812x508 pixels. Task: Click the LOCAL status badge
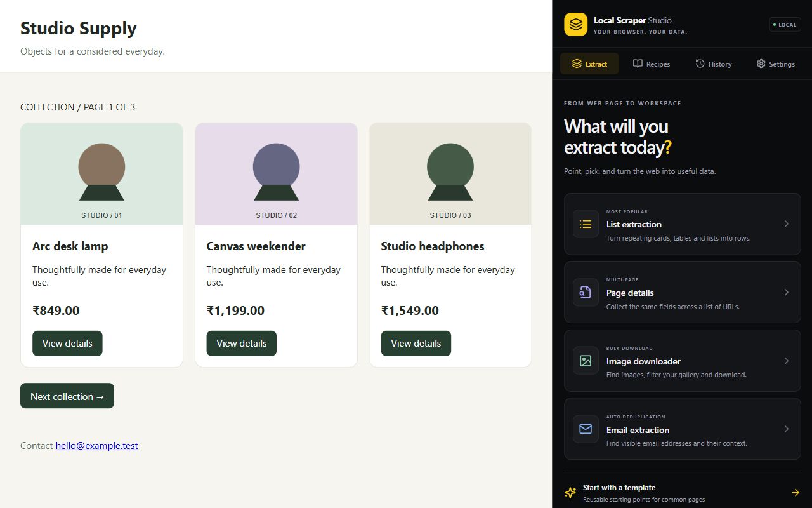click(785, 25)
